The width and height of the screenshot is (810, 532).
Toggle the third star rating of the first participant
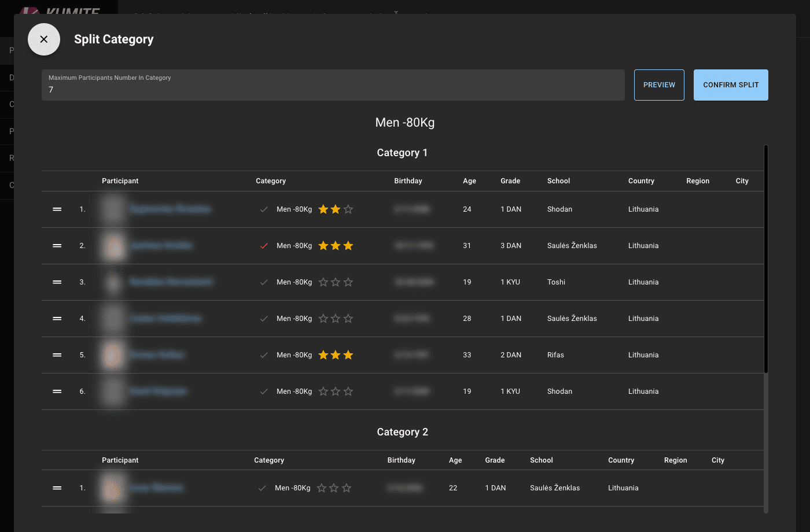348,209
